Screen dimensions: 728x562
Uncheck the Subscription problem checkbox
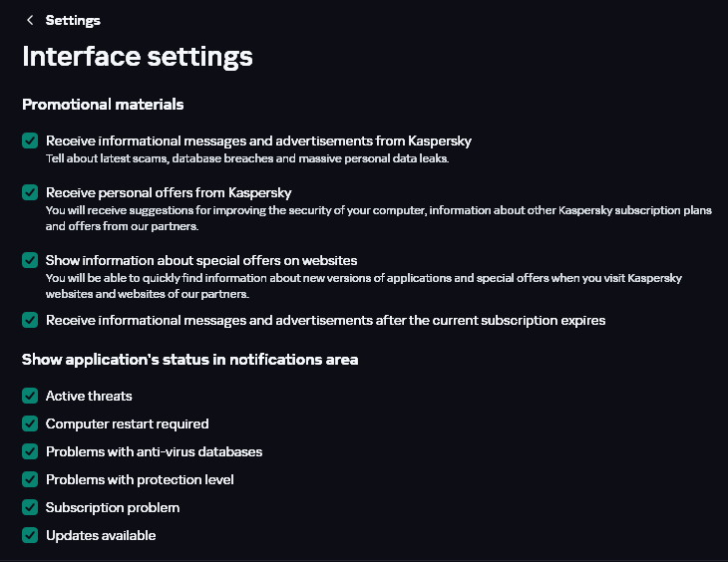tap(30, 507)
